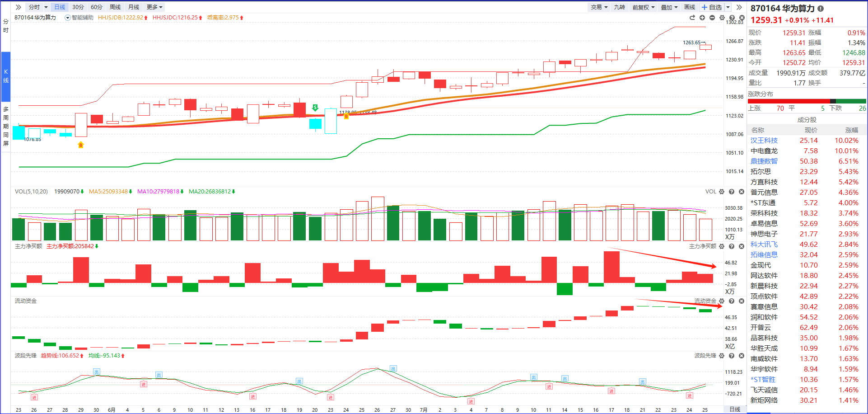Select the 拓尔思 row in constituents list
Viewport: 868px width, 414px height.
tap(807, 172)
